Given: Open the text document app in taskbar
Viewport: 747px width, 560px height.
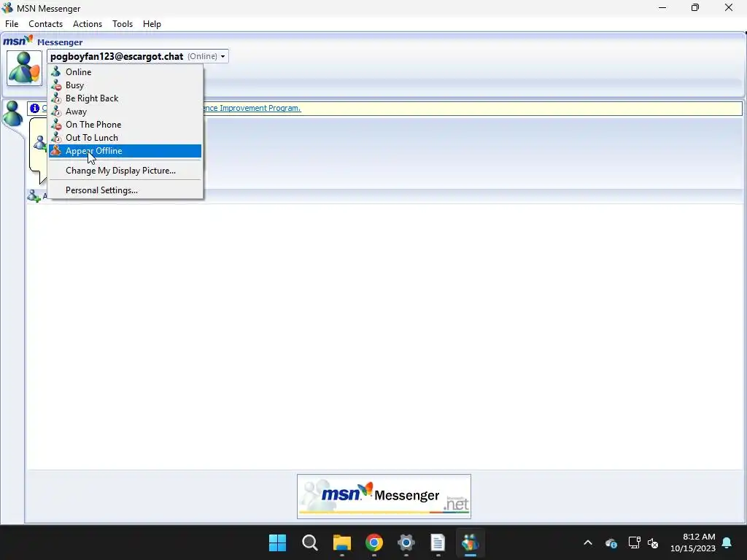Looking at the screenshot, I should (x=438, y=542).
